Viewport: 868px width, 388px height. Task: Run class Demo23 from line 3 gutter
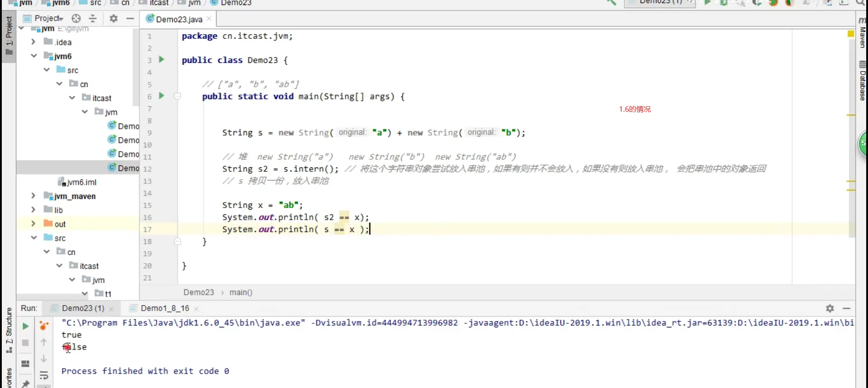pyautogui.click(x=161, y=59)
